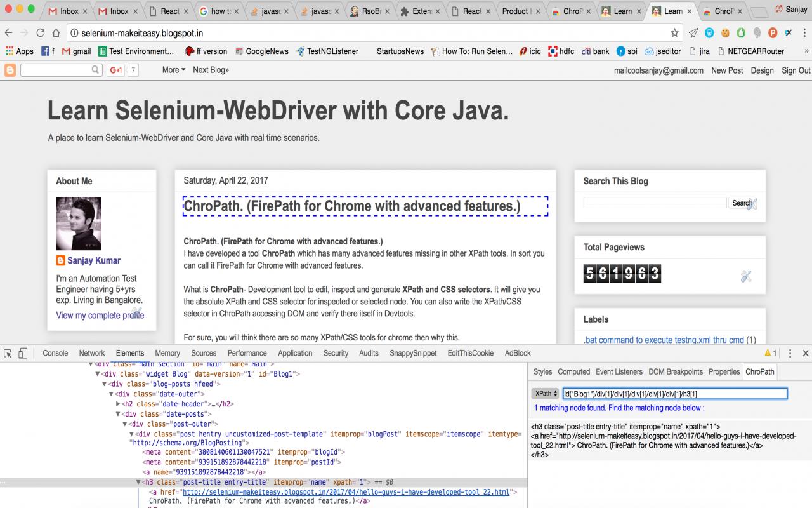Click the inspect element picker icon
The width and height of the screenshot is (812, 508).
click(8, 353)
